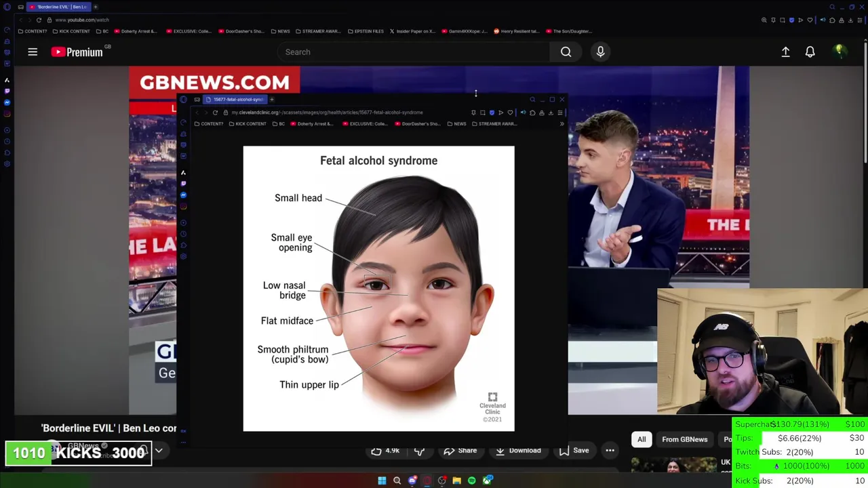
Task: Open 'EXCLUSIVE: Colle...' bookmark in background browser
Action: point(188,31)
